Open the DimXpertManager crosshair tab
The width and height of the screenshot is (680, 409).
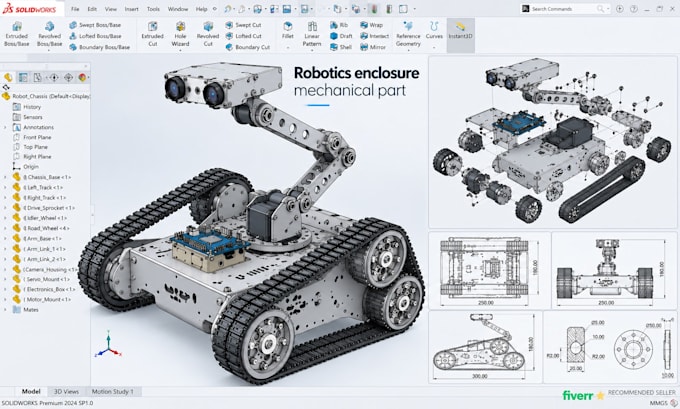[54, 78]
